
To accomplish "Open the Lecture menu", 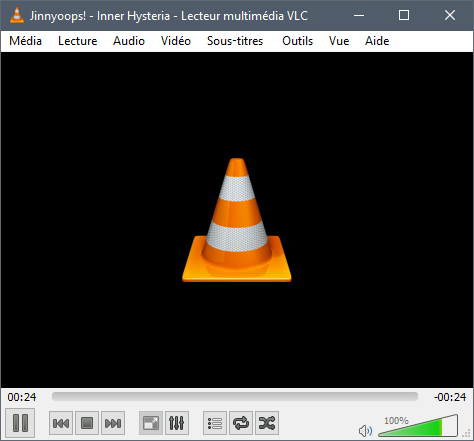I will coord(77,41).
